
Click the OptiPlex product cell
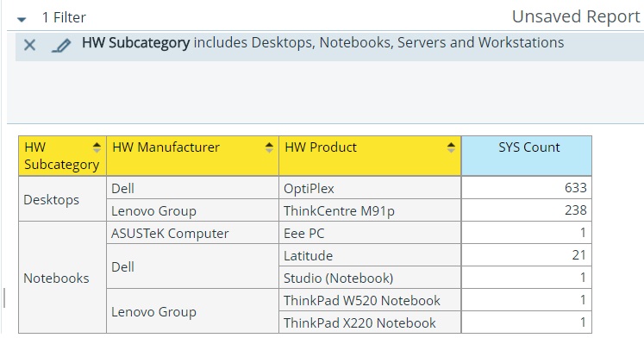pyautogui.click(x=370, y=188)
